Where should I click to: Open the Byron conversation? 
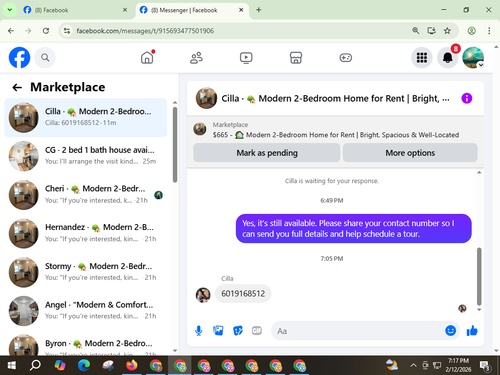(86, 344)
